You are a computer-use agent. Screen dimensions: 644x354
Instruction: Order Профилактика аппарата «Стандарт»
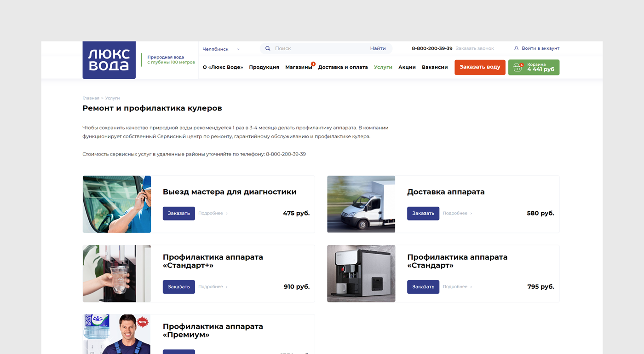423,287
